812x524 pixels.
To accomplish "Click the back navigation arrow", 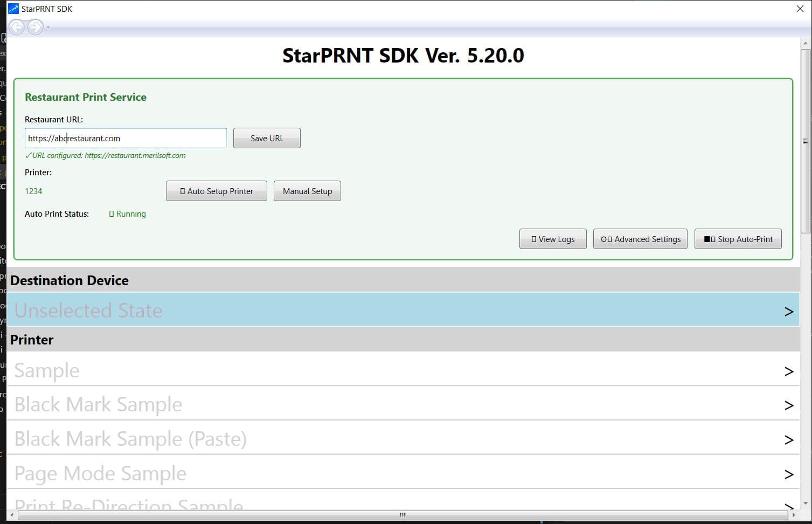I will pos(17,27).
